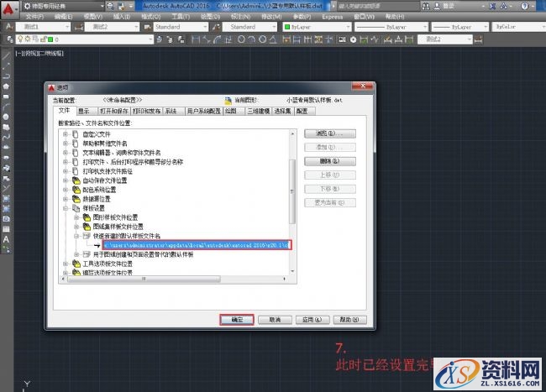The width and height of the screenshot is (546, 392).
Task: Open the ByLayer linetype dropdown
Action: (x=391, y=27)
